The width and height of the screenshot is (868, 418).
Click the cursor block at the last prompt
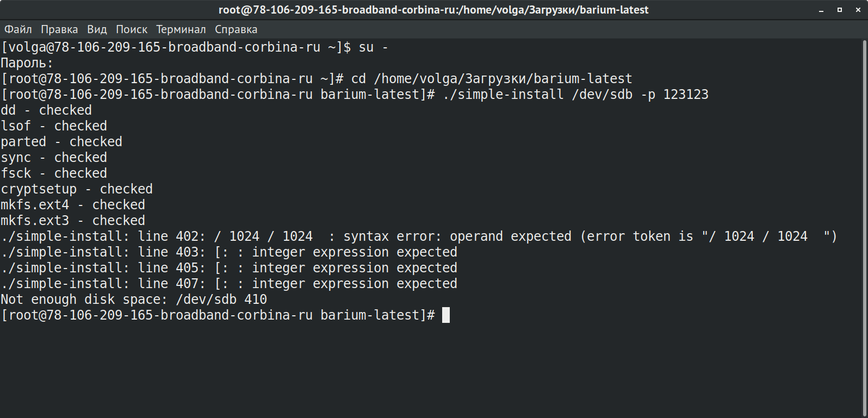pyautogui.click(x=446, y=315)
